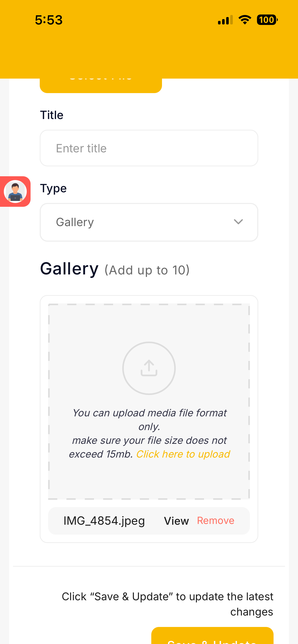
Task: Tap the battery indicator showing 100
Action: tap(267, 20)
